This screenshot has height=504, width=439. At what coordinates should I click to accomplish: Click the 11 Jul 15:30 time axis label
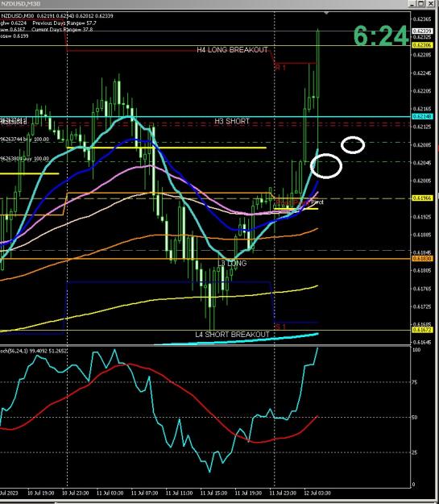pyautogui.click(x=213, y=493)
